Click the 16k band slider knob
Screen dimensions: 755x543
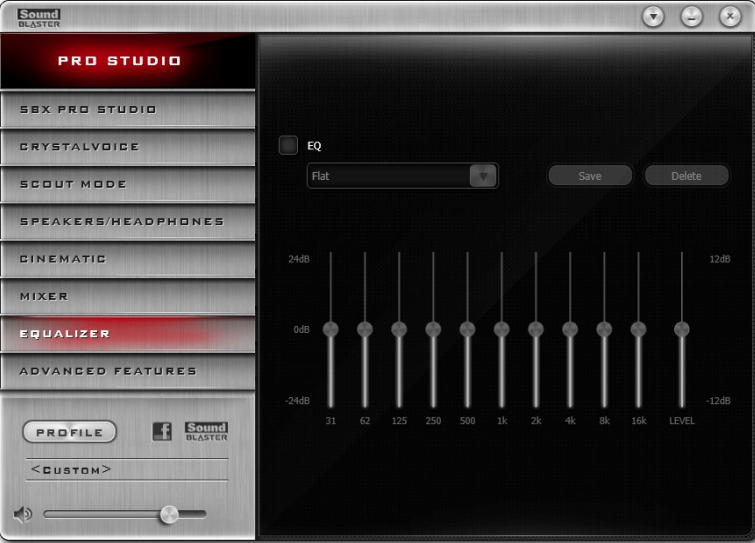click(x=638, y=329)
